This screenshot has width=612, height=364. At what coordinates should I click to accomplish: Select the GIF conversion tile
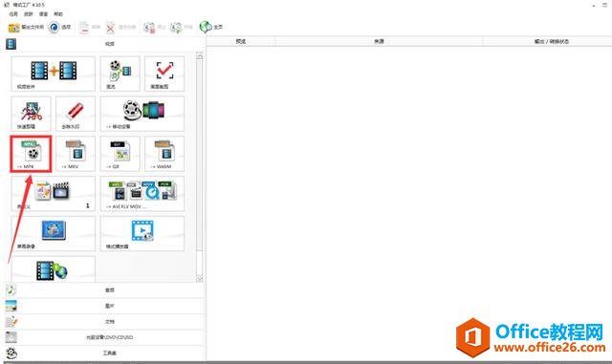pos(120,153)
